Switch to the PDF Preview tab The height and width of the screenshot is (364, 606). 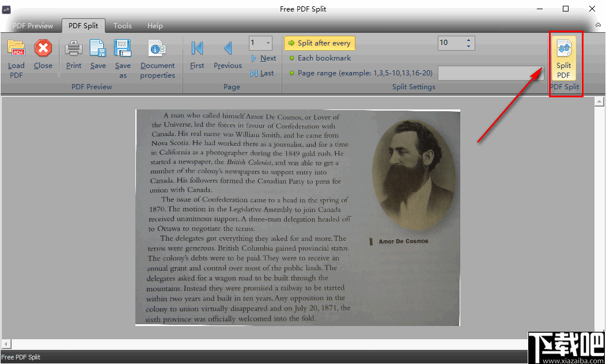pyautogui.click(x=32, y=25)
